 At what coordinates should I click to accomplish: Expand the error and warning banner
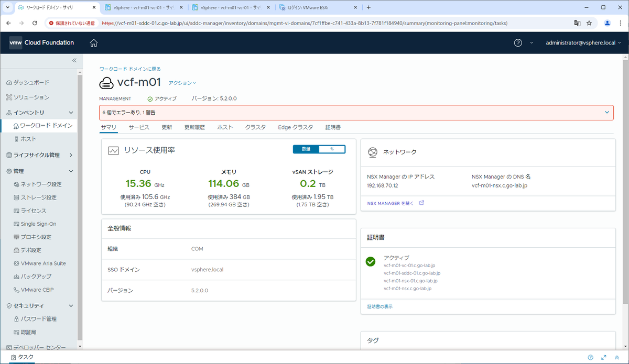pos(607,112)
